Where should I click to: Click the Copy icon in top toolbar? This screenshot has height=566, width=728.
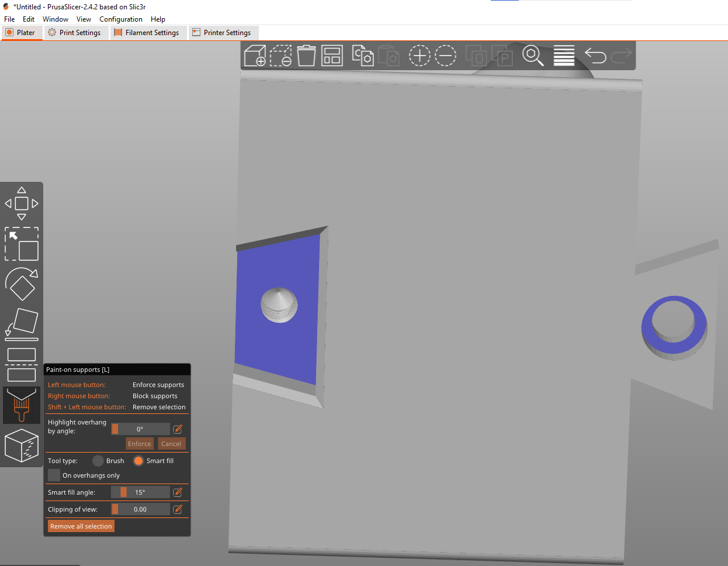coord(363,56)
